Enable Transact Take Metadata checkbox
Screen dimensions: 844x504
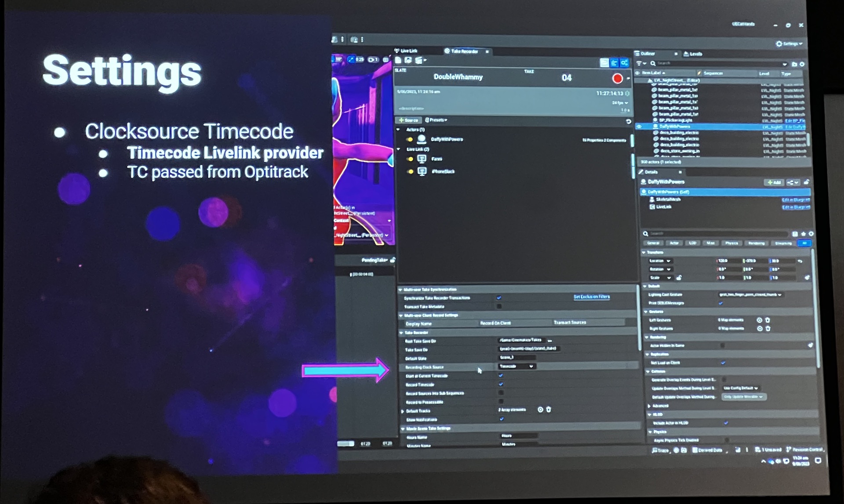pos(499,306)
